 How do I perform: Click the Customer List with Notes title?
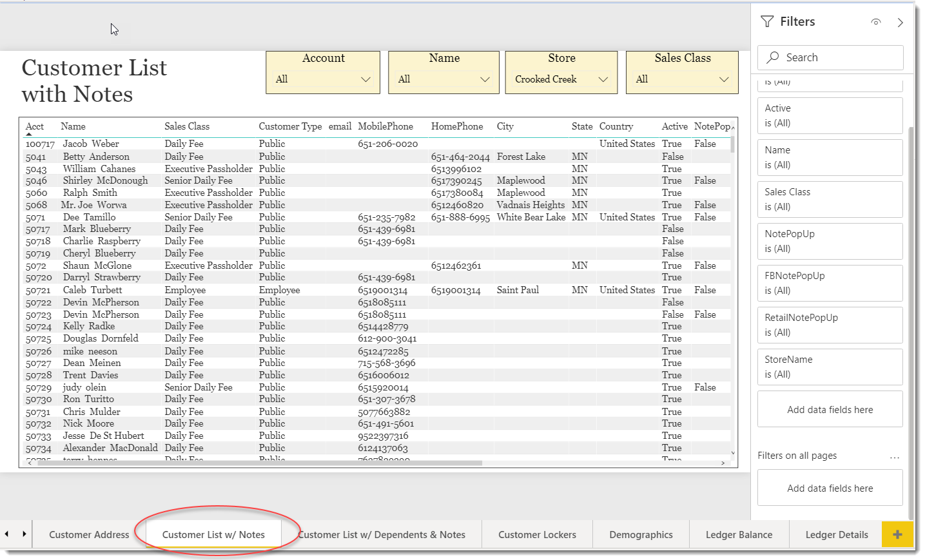[x=94, y=81]
